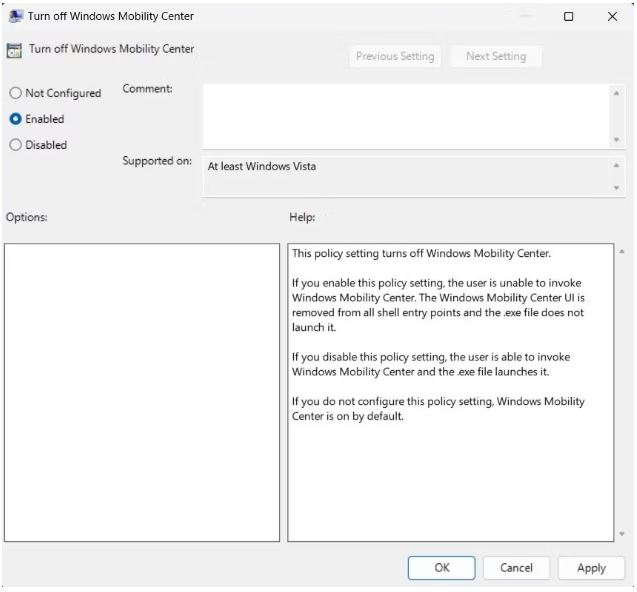Viewport: 637px width, 592px height.
Task: Close the Turn off Windows Mobility Center dialog
Action: click(x=612, y=16)
